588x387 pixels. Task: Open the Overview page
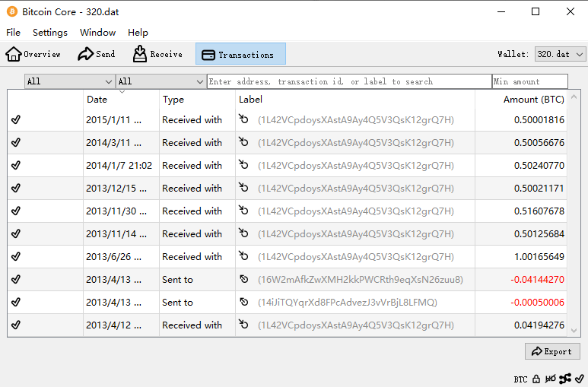(x=33, y=54)
